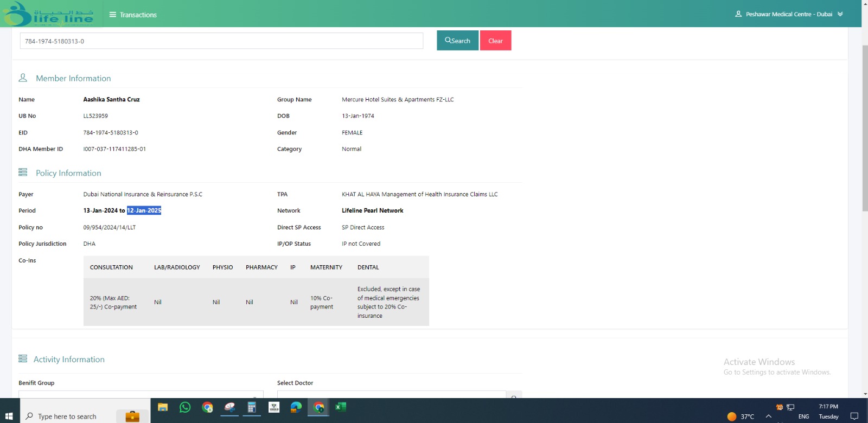Click the Emirates ID search input field
The image size is (868, 423).
221,41
